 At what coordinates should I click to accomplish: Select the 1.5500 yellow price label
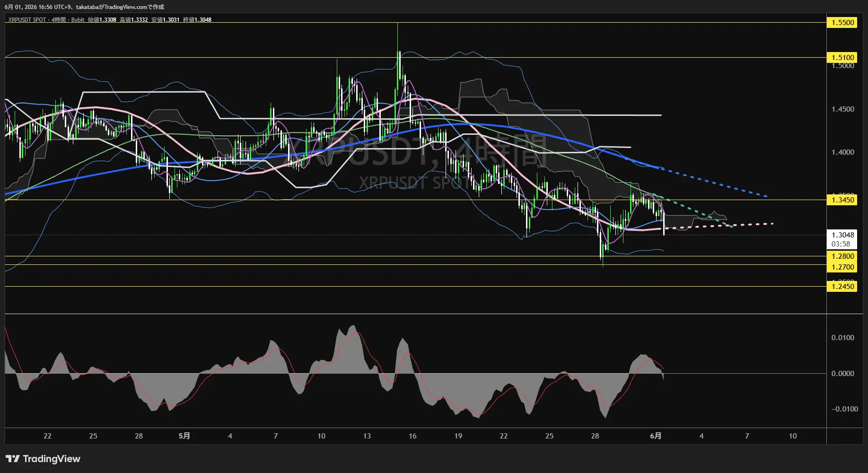tap(842, 23)
